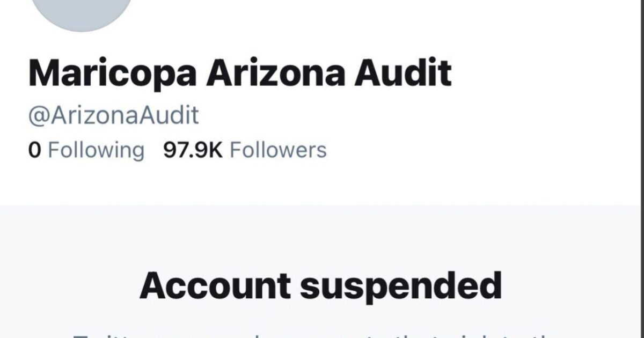View the "97.9K Followers" list

pos(245,150)
